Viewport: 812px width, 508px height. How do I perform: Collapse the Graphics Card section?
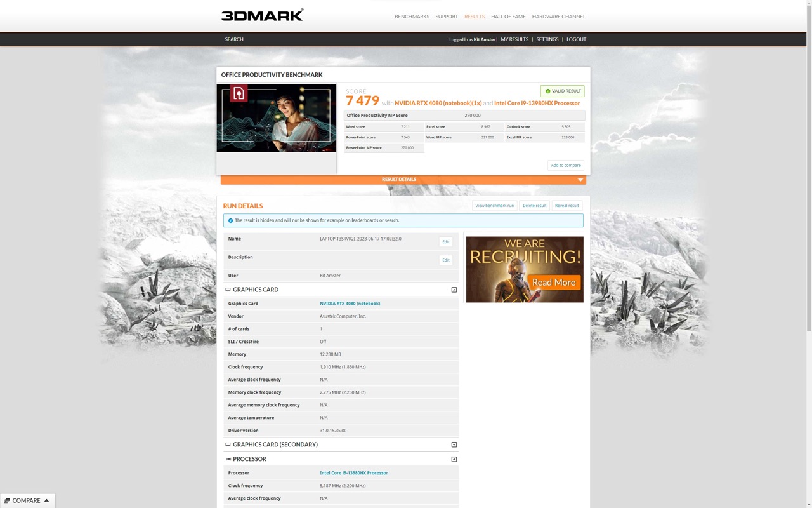point(454,290)
